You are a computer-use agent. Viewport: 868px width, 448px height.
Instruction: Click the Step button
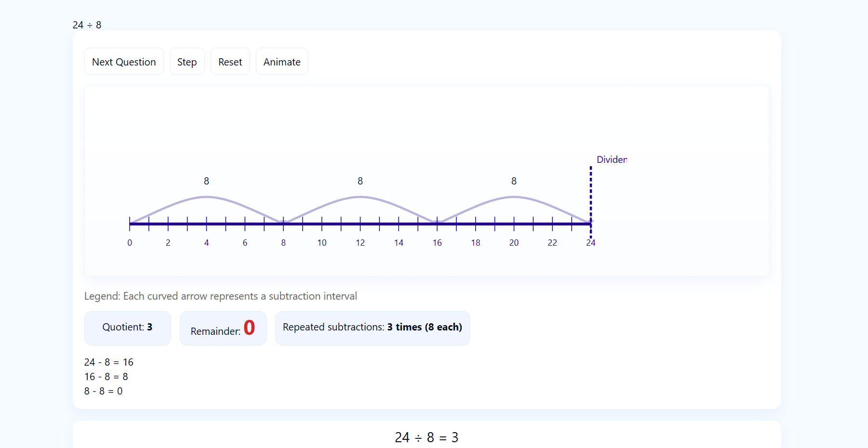pos(187,61)
